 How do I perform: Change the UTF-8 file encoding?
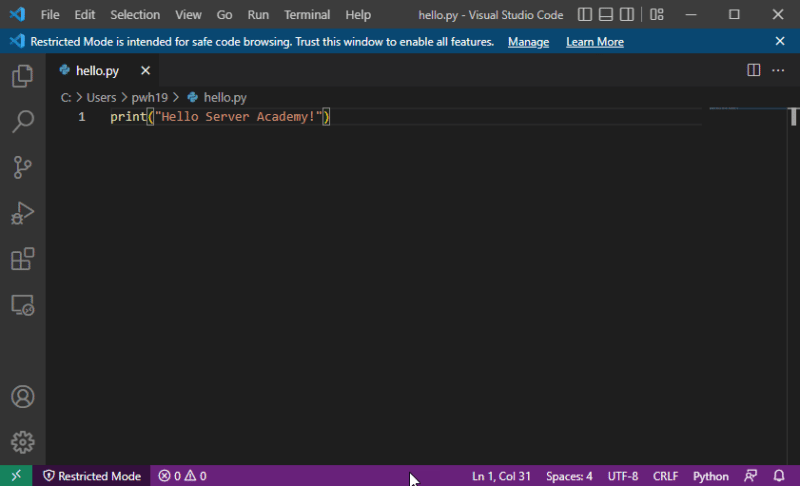[622, 476]
